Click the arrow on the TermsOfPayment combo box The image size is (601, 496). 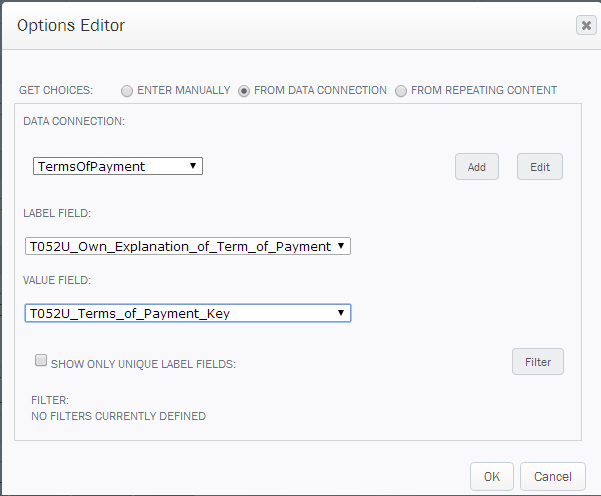[x=193, y=166]
